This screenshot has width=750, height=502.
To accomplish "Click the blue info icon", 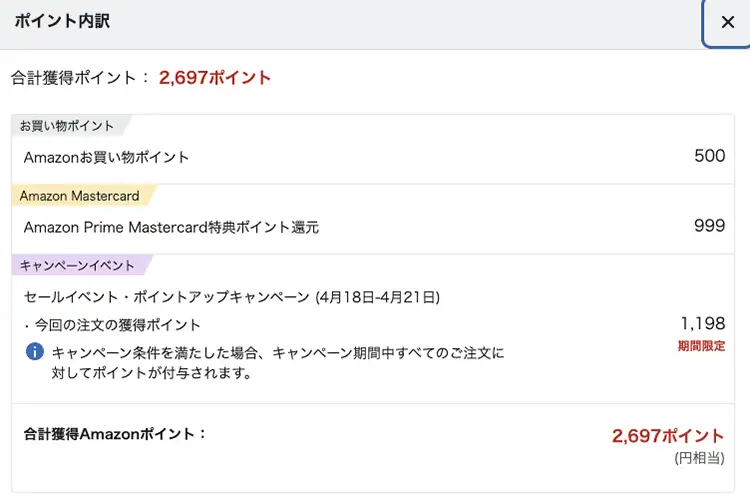I will [x=35, y=351].
